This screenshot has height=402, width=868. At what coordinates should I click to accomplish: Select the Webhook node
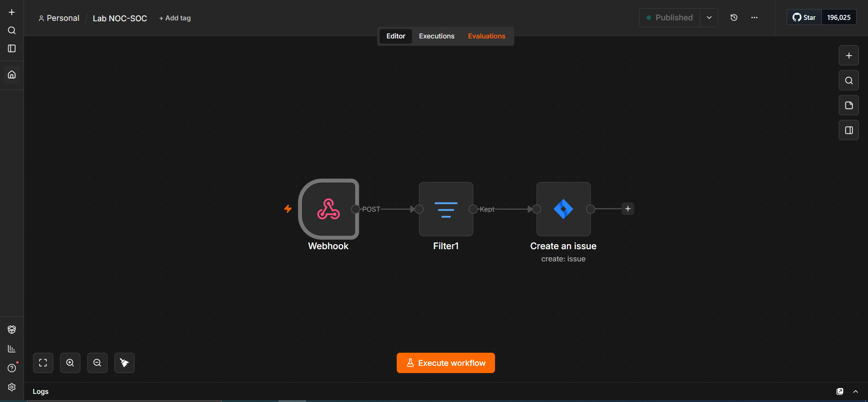click(329, 209)
